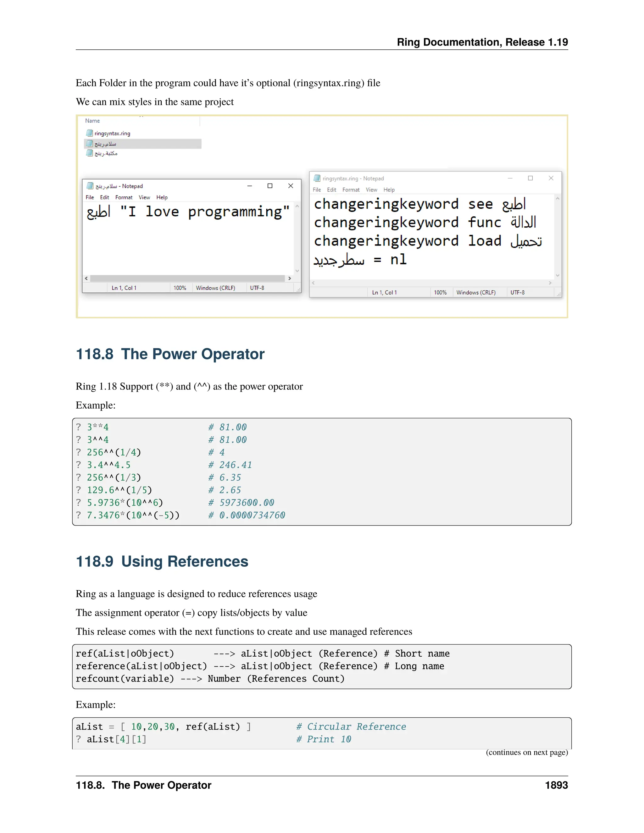
Task: Click scroll-down arrow in سلام.رينج Notepad
Action: (x=297, y=271)
